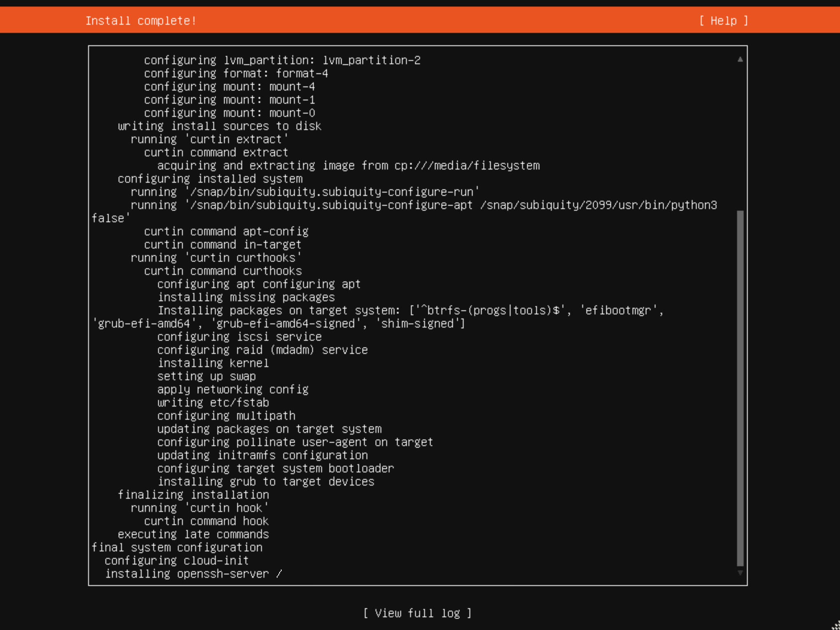Click the scrollbar up arrow
This screenshot has width=840, height=630.
pos(740,59)
